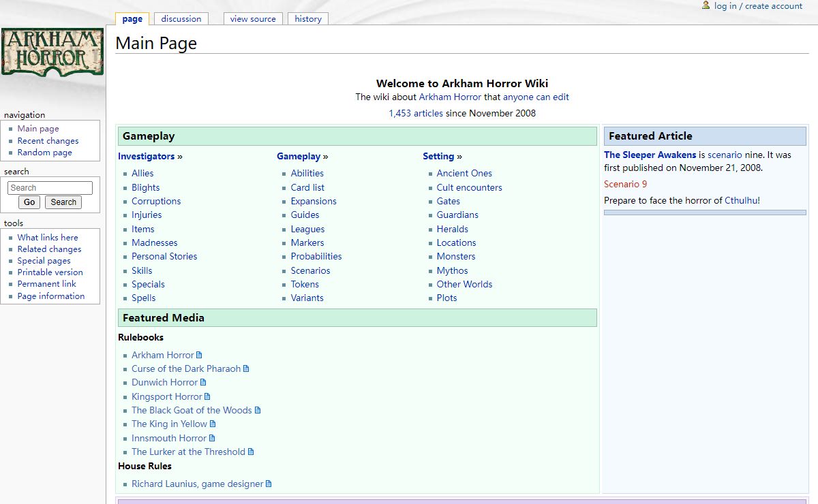Click the 'anyone can edit' link
Image resolution: width=818 pixels, height=504 pixels.
click(x=536, y=97)
